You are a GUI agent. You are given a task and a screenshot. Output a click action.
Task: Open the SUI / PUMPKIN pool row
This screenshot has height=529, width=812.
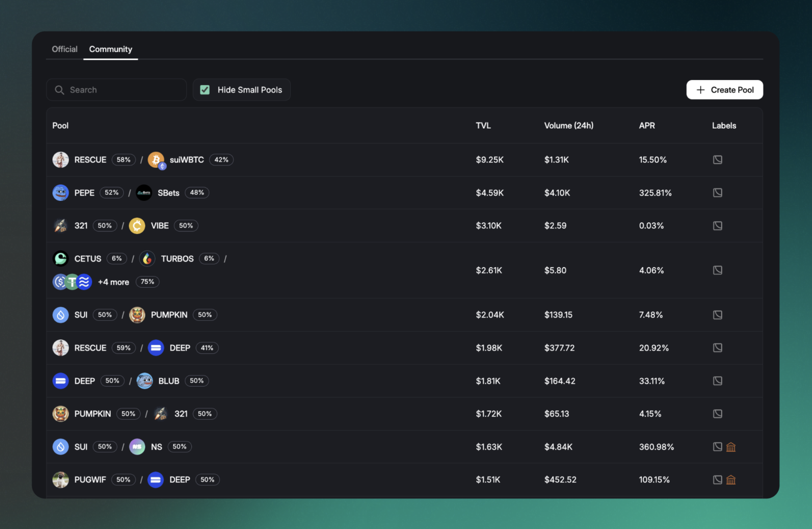pyautogui.click(x=265, y=315)
